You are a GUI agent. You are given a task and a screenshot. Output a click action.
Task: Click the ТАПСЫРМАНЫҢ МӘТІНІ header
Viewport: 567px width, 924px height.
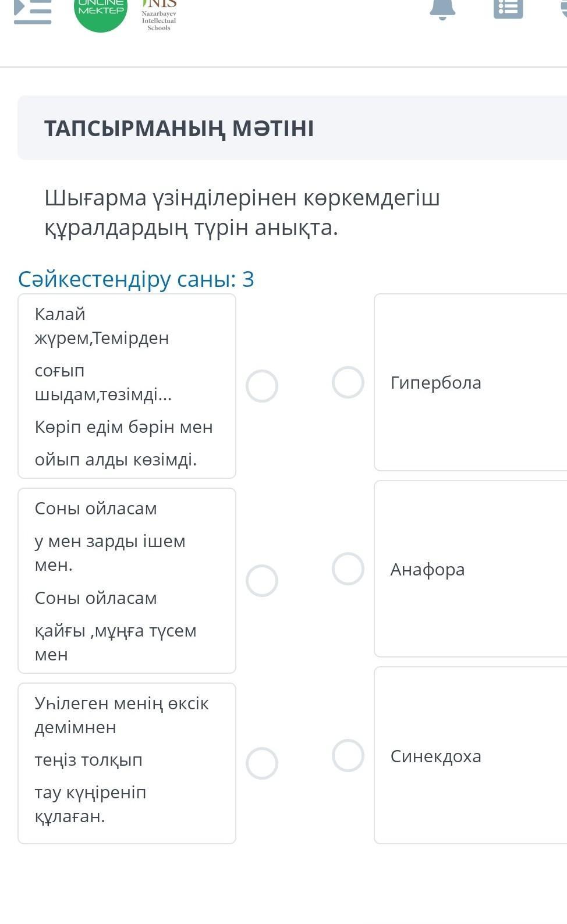click(x=179, y=129)
